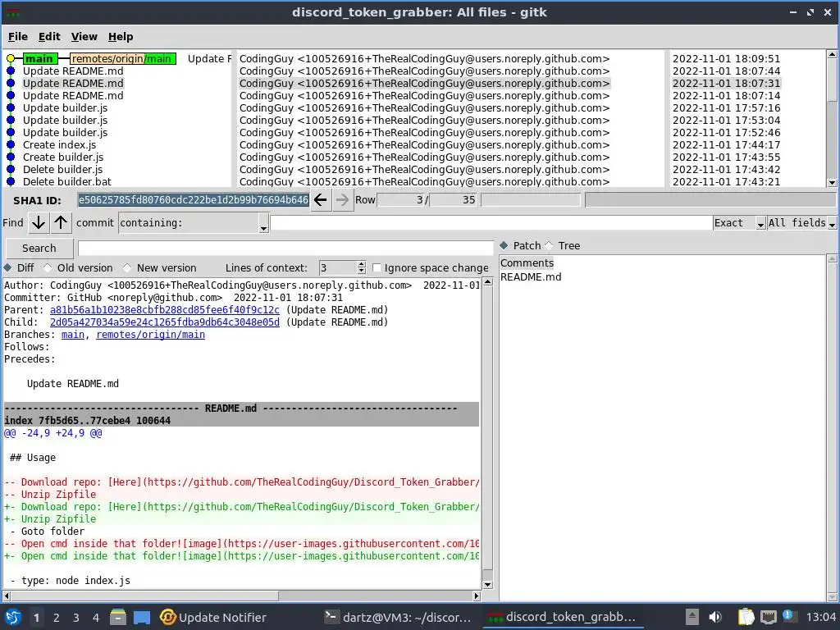Viewport: 840px width, 630px height.
Task: Click the remotes/origin/main ref label
Action: tap(123, 59)
